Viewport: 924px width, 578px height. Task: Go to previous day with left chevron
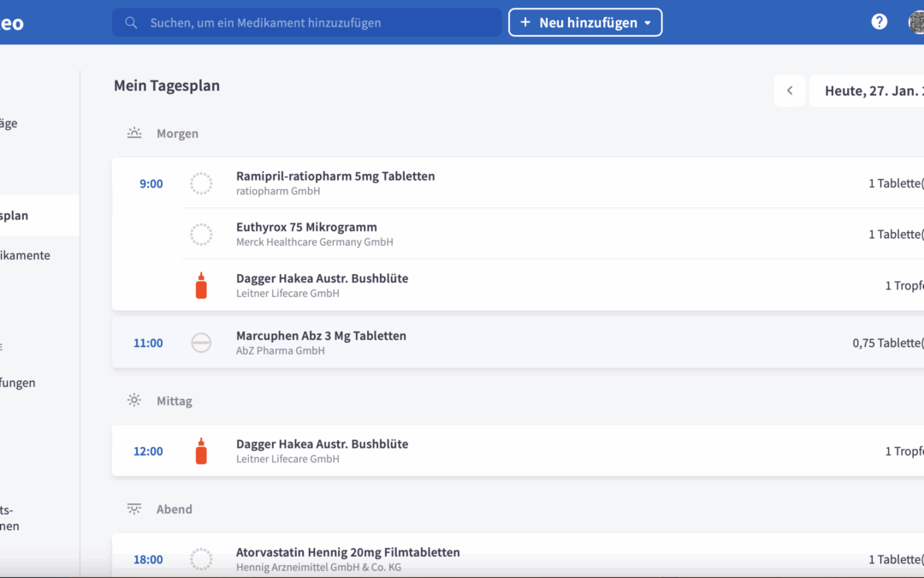[x=790, y=91]
